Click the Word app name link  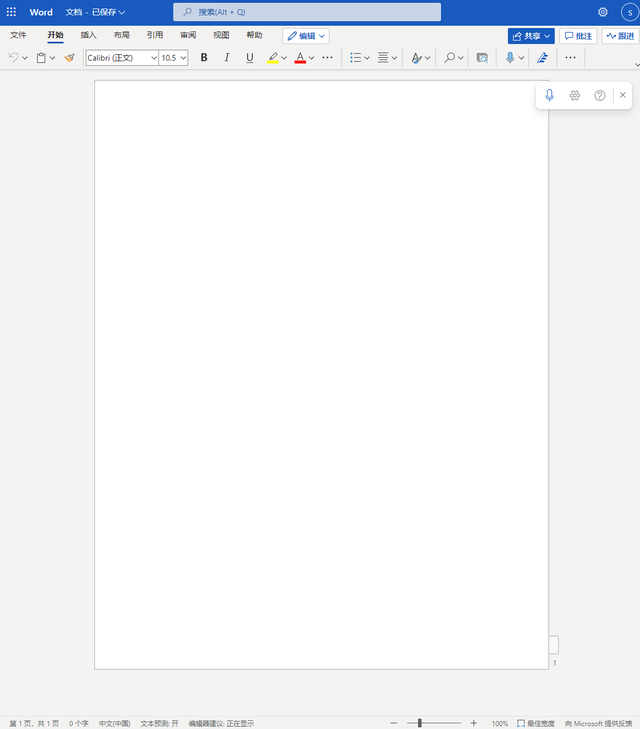41,12
